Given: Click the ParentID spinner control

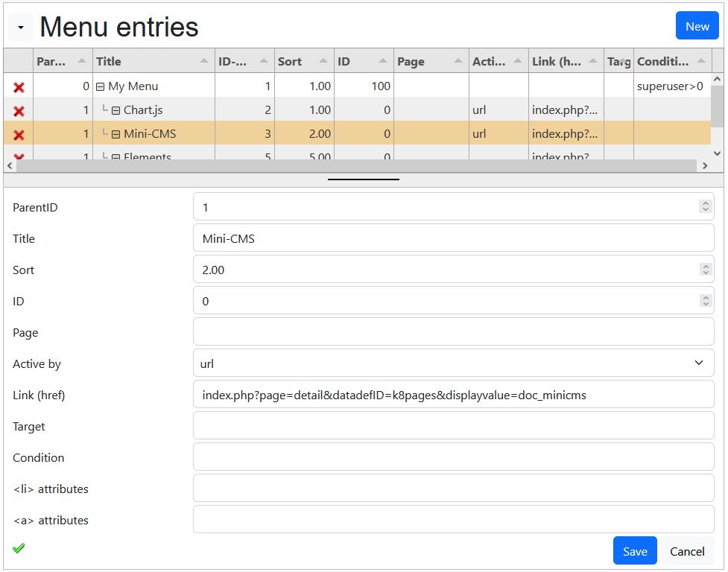Looking at the screenshot, I should [x=705, y=206].
